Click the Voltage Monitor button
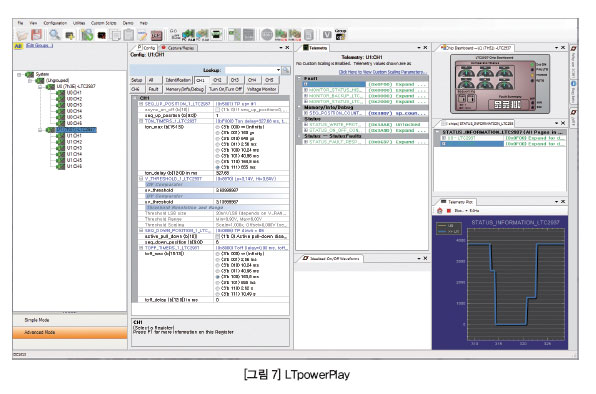The width and height of the screenshot is (596, 394). point(262,89)
